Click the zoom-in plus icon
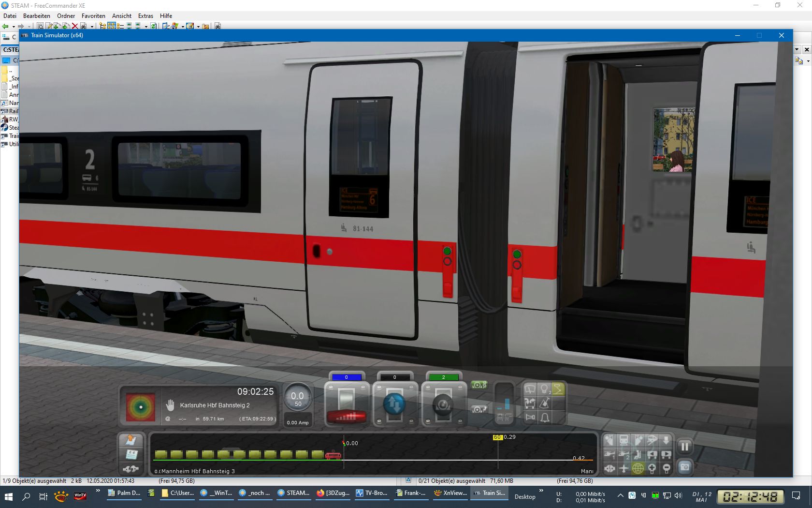This screenshot has width=812, height=508. [x=652, y=468]
